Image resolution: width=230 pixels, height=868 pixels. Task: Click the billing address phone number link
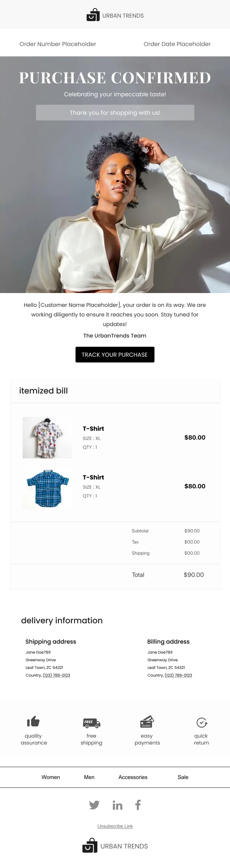(x=178, y=675)
